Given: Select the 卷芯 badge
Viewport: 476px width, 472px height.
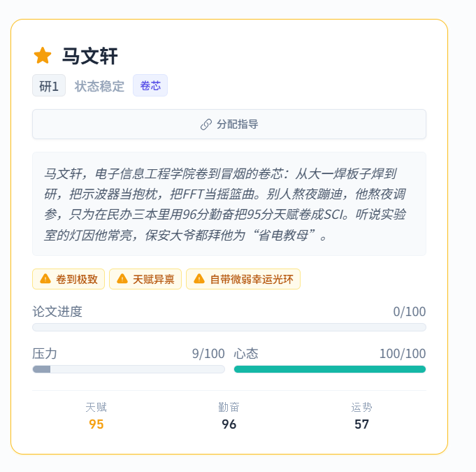Looking at the screenshot, I should [150, 86].
